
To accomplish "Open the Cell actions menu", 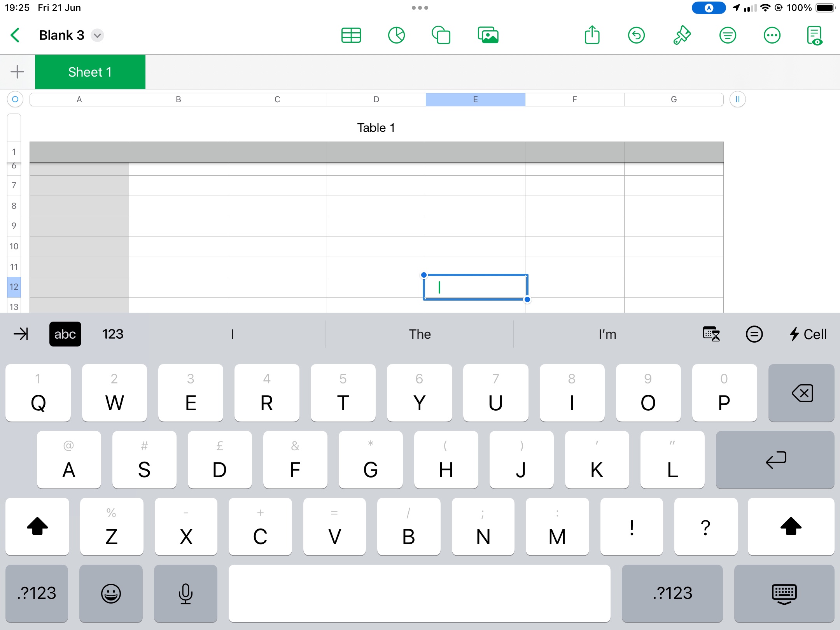I will [x=808, y=334].
